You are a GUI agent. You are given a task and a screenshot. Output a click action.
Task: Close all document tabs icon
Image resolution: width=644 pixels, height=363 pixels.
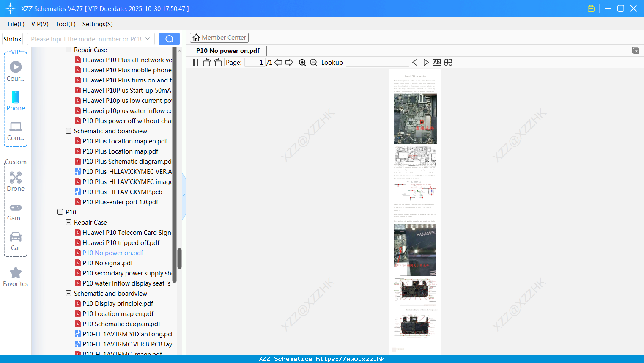[635, 50]
